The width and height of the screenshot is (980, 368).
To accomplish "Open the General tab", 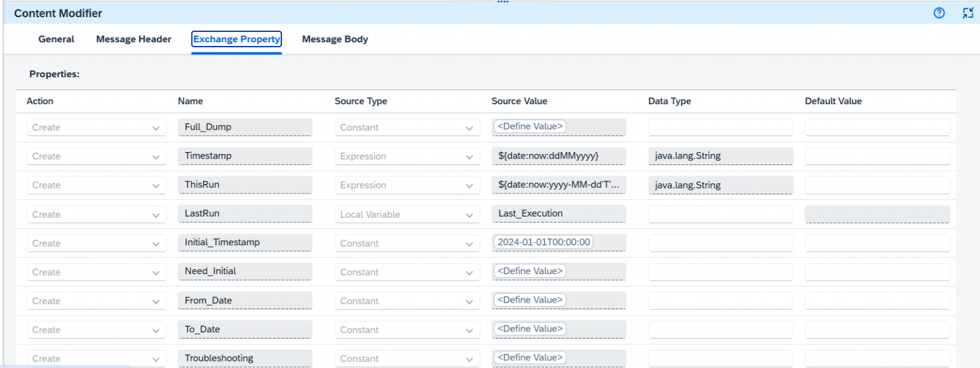I will point(56,39).
